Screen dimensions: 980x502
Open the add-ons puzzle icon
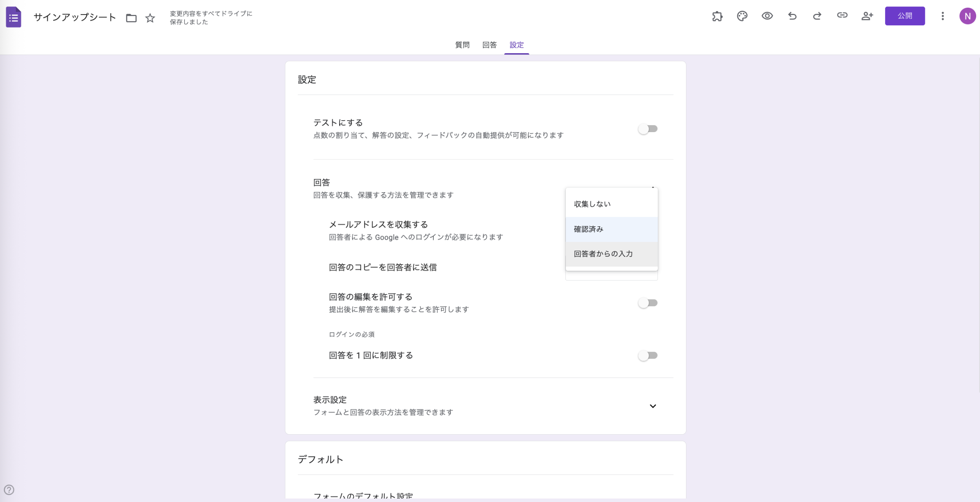[717, 16]
